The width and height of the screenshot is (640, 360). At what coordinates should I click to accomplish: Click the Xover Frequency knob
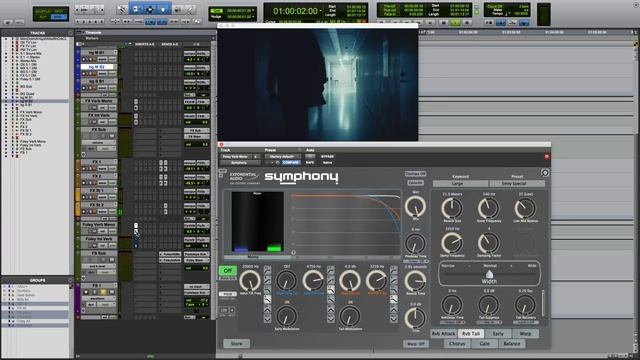tap(489, 208)
